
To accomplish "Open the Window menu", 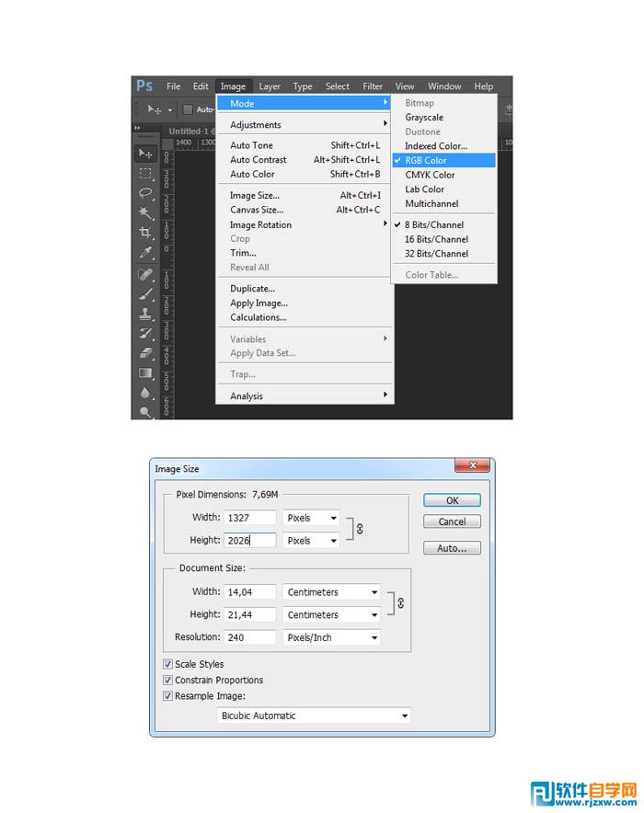I will [x=444, y=86].
